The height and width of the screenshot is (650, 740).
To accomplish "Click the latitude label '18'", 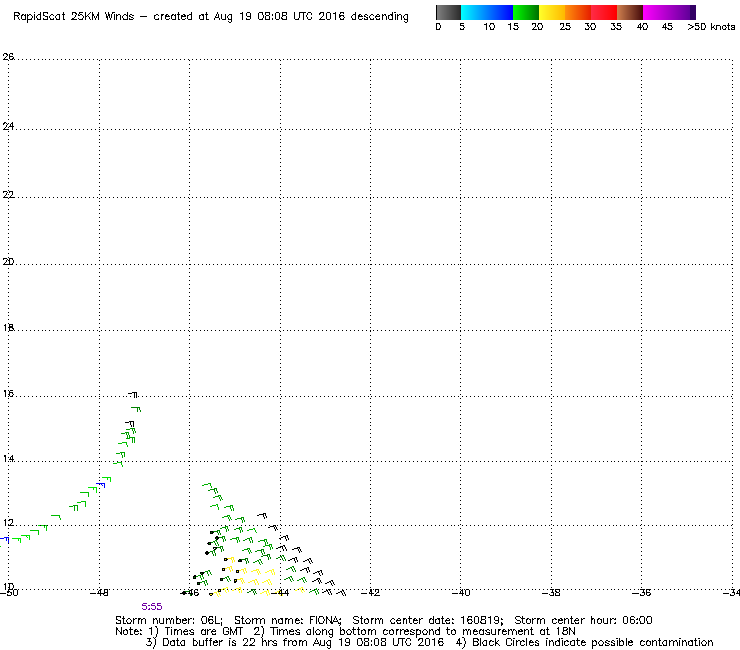I will [8, 328].
